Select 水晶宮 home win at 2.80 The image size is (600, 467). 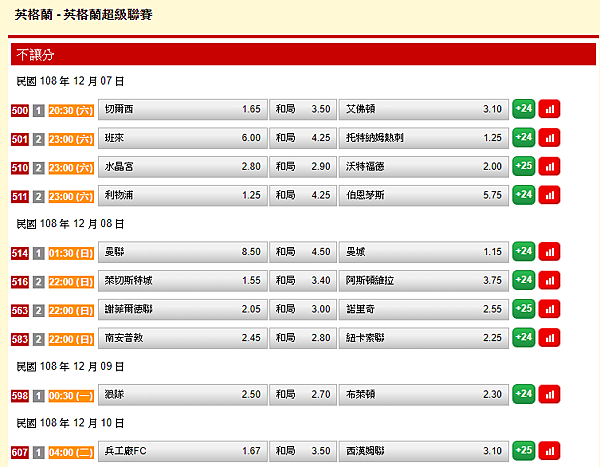183,167
